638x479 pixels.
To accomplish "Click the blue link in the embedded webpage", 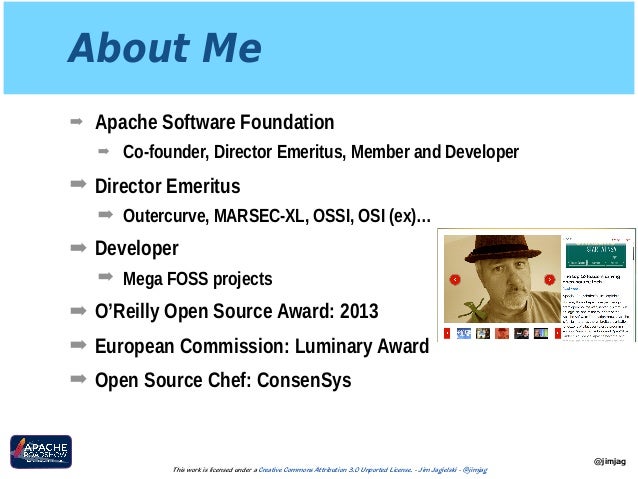I will coord(571,289).
